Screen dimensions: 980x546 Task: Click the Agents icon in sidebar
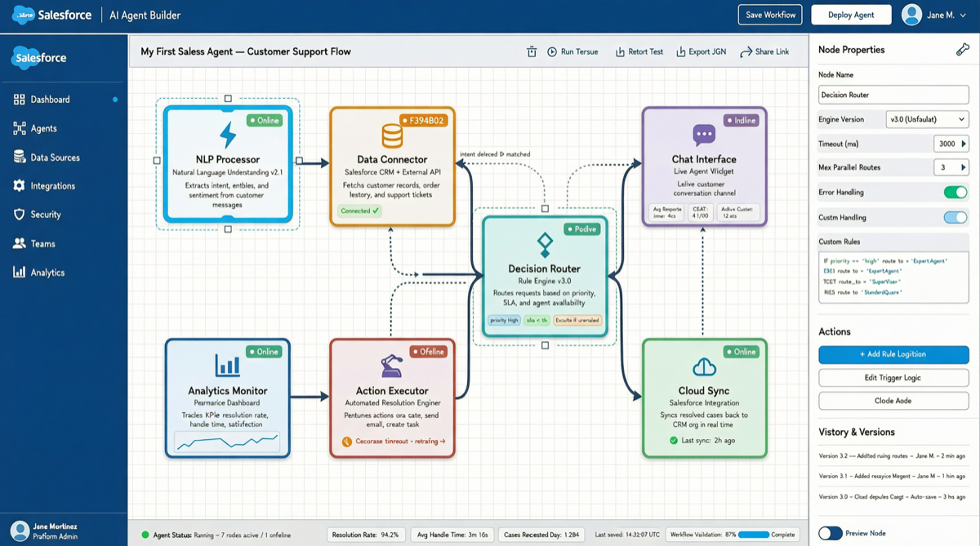point(19,128)
